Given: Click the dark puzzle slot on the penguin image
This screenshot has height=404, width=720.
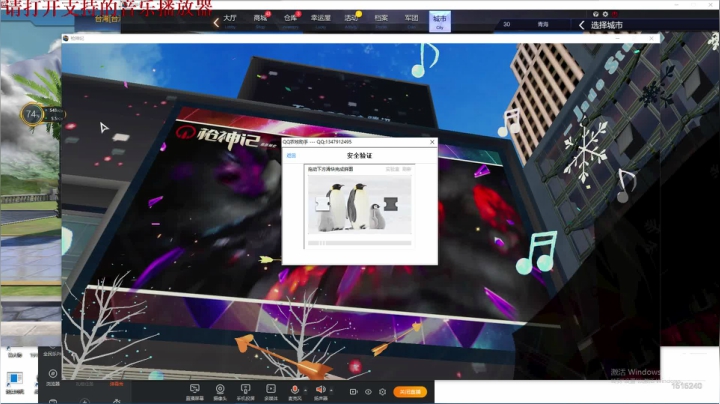Looking at the screenshot, I should [390, 203].
